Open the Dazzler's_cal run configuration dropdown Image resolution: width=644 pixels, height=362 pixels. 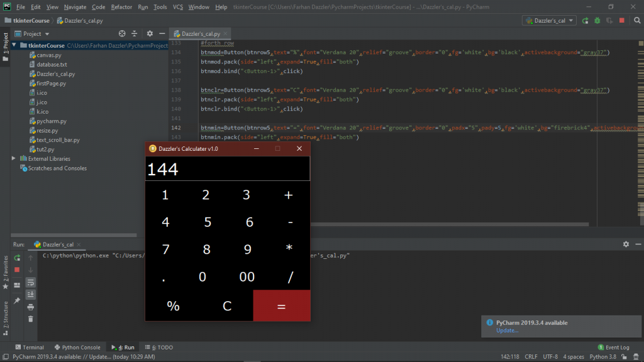pyautogui.click(x=549, y=21)
